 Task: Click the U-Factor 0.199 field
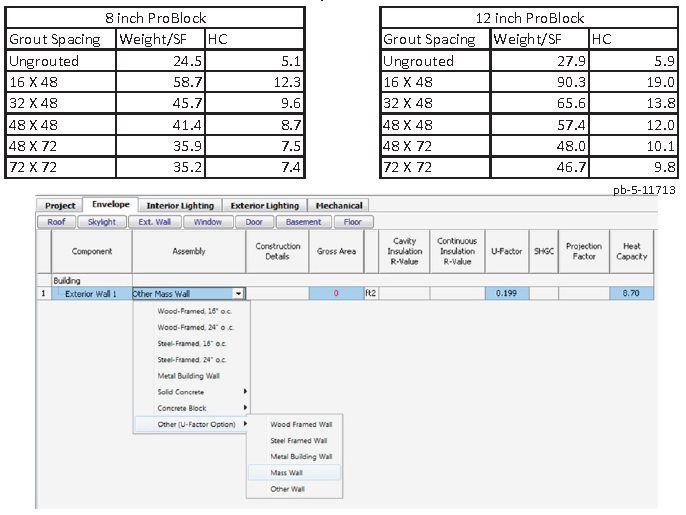(x=506, y=293)
